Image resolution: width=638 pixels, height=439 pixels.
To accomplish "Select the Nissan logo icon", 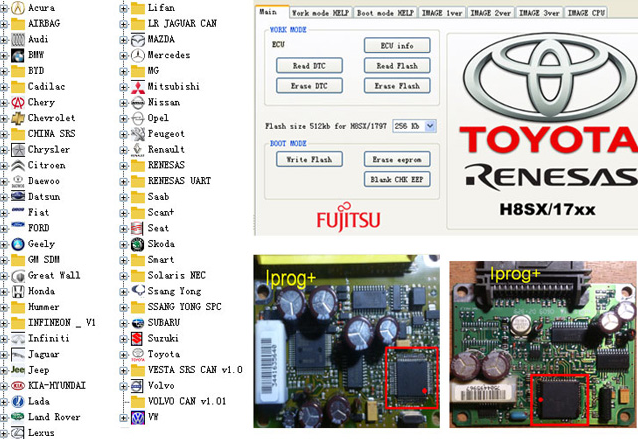I will click(x=138, y=103).
